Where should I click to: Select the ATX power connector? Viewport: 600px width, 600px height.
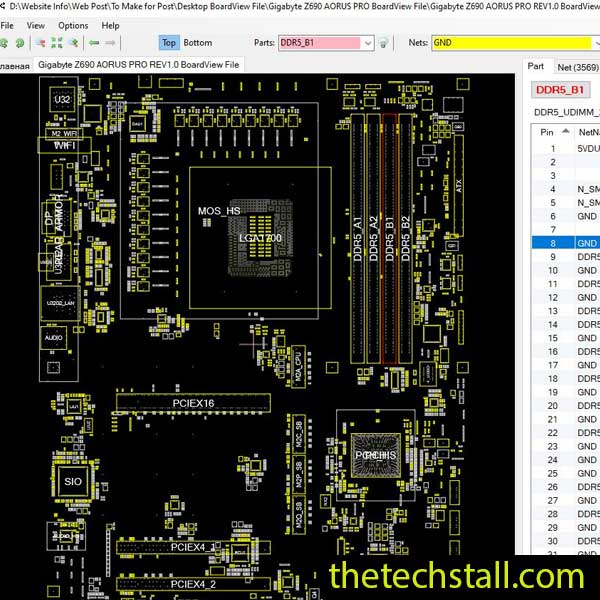[x=459, y=186]
